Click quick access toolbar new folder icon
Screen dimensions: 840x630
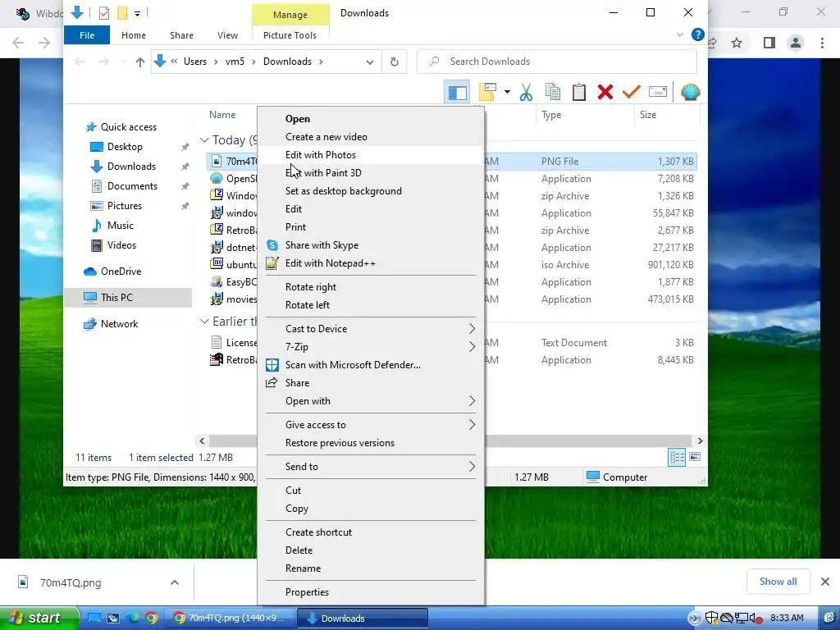[122, 13]
